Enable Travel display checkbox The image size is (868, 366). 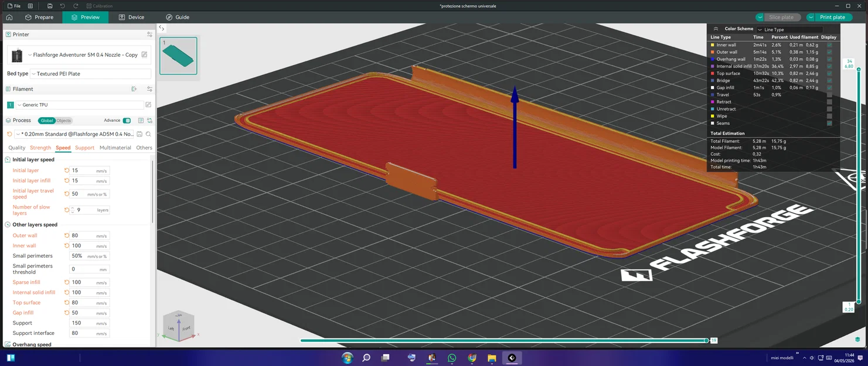click(x=829, y=95)
